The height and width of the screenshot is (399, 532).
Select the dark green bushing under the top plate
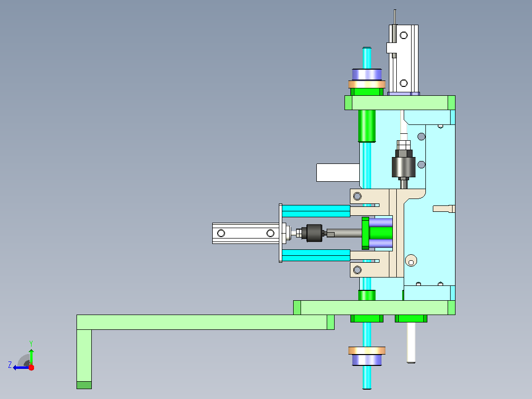367,126
